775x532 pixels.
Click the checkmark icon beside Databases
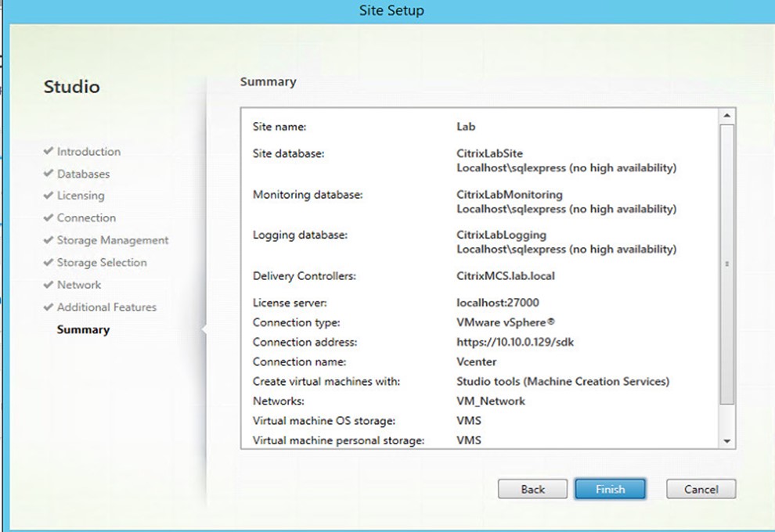(x=48, y=173)
